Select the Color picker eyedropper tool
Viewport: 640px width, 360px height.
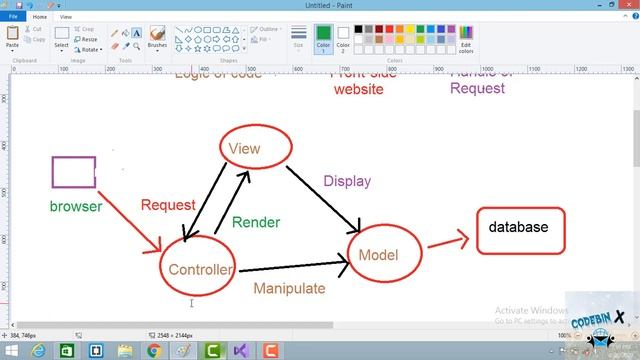(x=126, y=46)
